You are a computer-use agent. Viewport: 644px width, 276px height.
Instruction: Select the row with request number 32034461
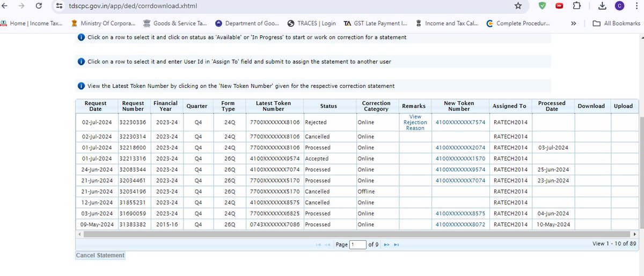pyautogui.click(x=357, y=181)
